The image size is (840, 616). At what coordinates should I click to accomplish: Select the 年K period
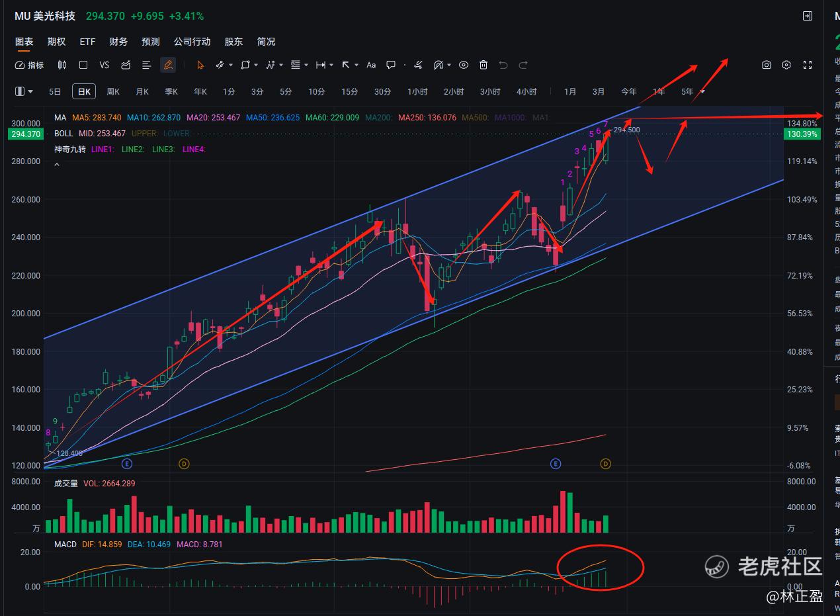click(200, 91)
